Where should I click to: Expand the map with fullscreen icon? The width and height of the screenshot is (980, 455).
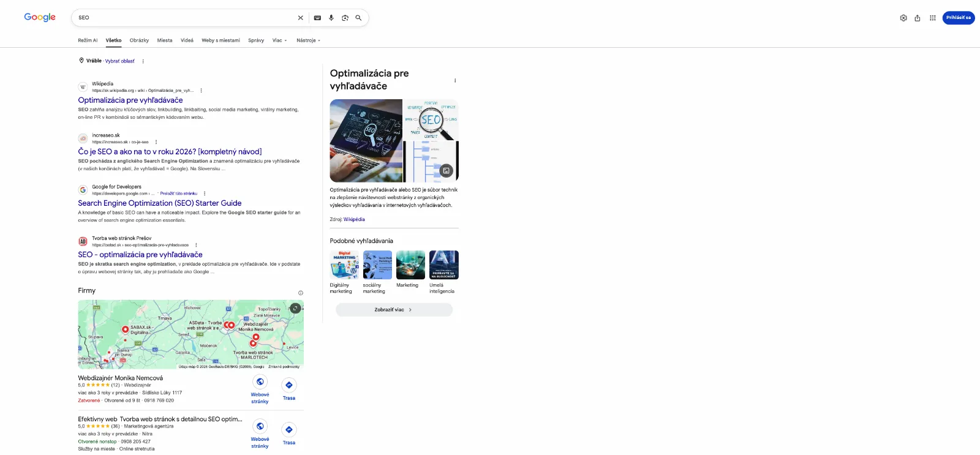pos(295,308)
